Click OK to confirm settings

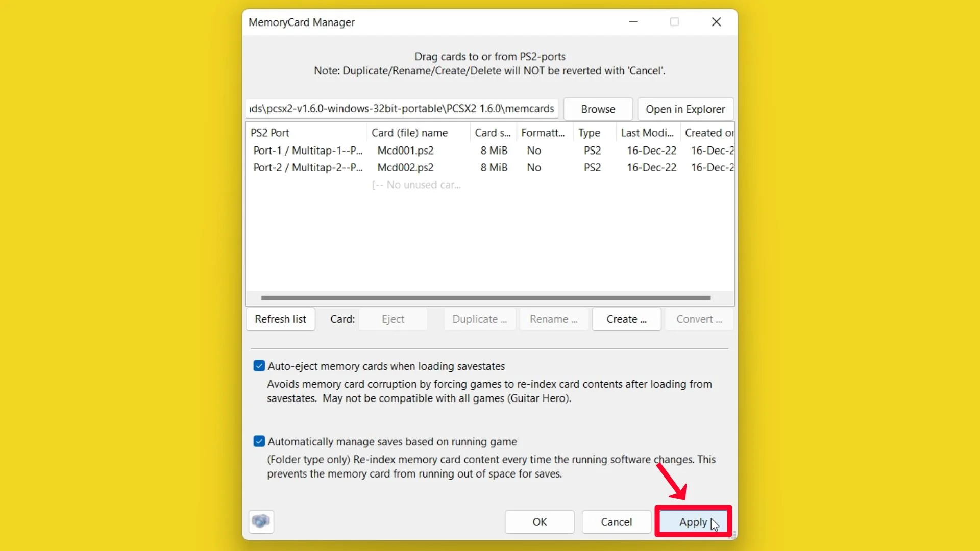pyautogui.click(x=539, y=522)
